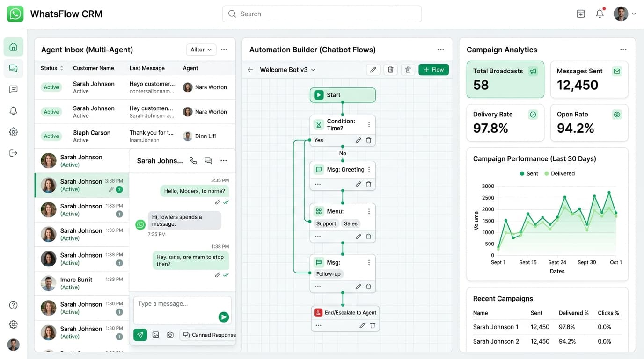Screen dimensions: 644x359
Task: Click the Follow-up chip in the Msg node
Action: [328, 274]
